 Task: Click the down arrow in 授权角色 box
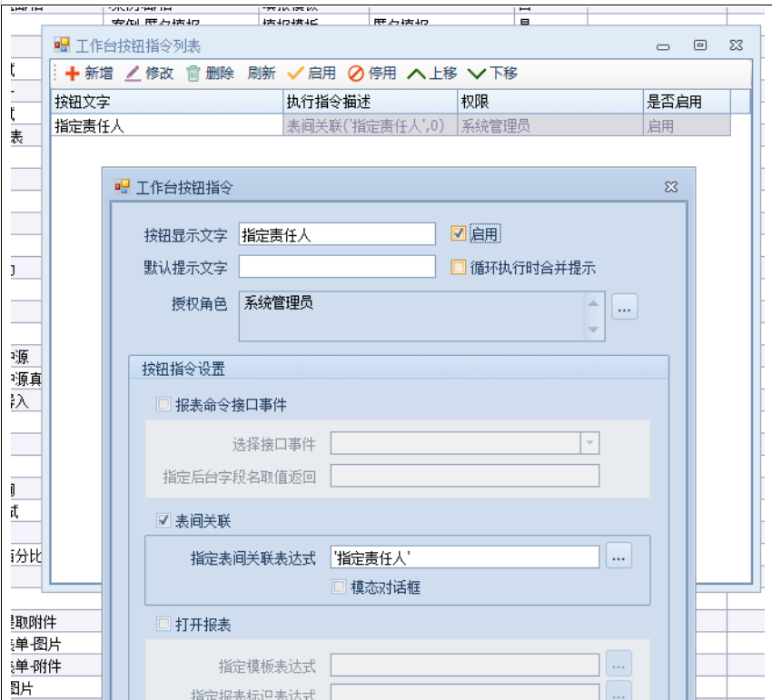click(x=594, y=330)
